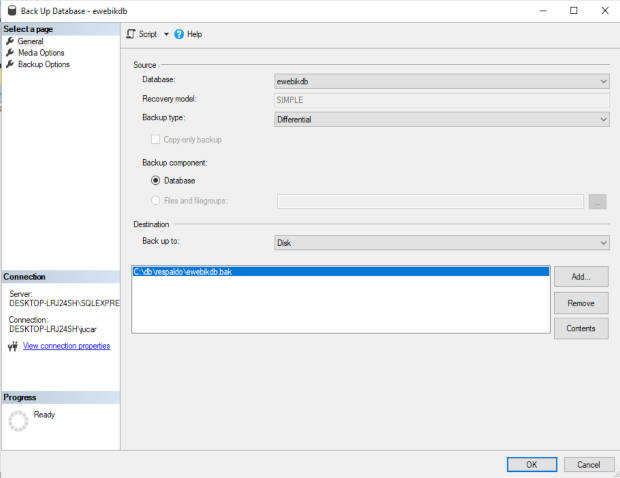Click the Recovery model SIMPLE field
The height and width of the screenshot is (478, 620).
coord(441,100)
